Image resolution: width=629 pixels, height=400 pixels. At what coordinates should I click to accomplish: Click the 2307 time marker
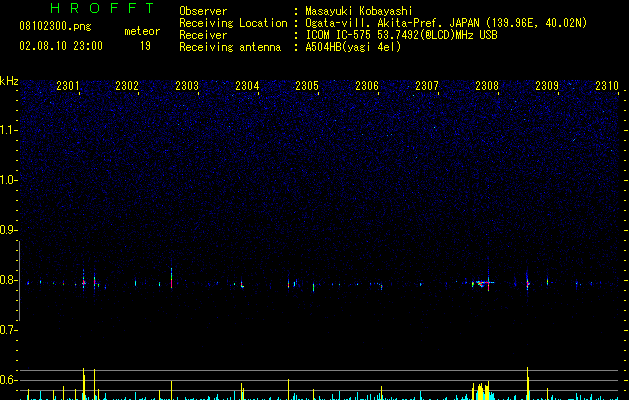(x=427, y=86)
